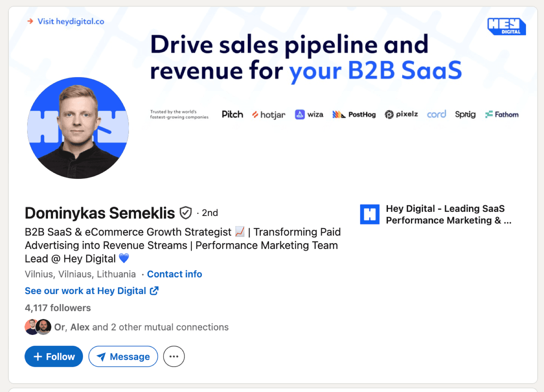Open the three-dot more actions menu

[x=174, y=356]
